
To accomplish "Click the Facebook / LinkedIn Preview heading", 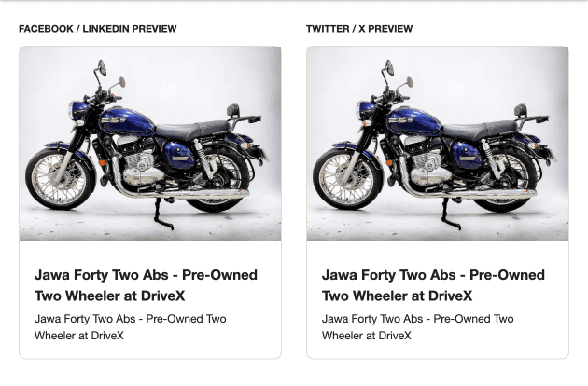I will pyautogui.click(x=97, y=29).
